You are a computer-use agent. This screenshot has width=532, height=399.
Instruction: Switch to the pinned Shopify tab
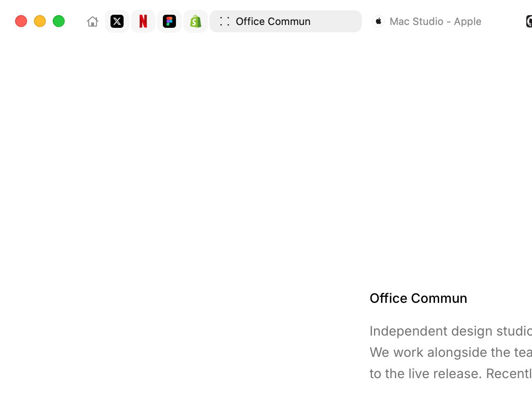click(196, 21)
